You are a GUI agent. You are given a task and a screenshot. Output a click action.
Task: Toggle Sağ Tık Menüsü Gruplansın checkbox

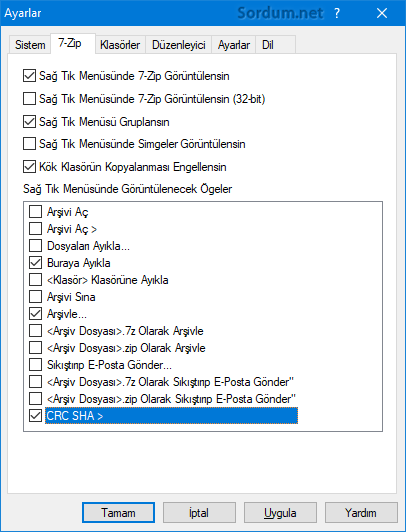(x=29, y=121)
